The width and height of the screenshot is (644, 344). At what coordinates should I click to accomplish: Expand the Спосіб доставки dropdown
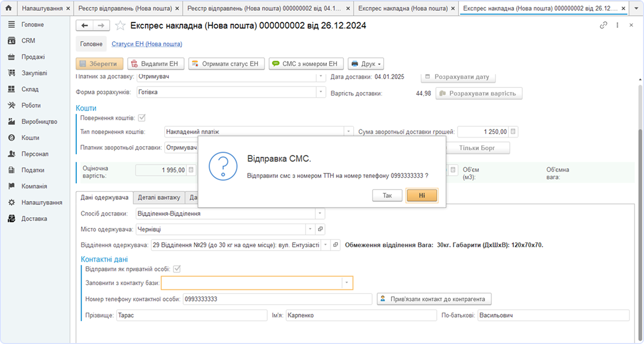click(320, 213)
